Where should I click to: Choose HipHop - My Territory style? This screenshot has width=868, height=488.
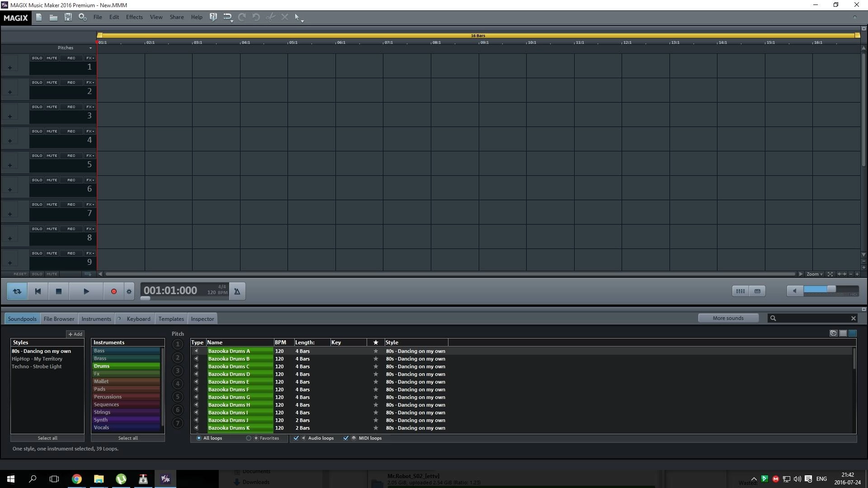click(37, 359)
